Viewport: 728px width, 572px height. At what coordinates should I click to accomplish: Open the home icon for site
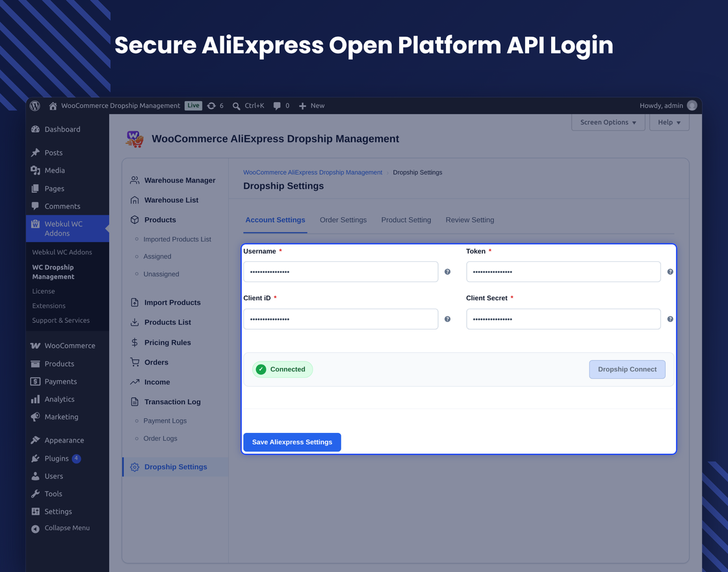coord(53,106)
